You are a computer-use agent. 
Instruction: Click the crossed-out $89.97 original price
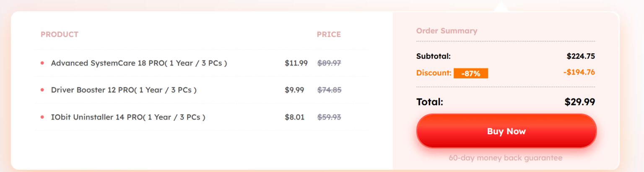(x=329, y=63)
